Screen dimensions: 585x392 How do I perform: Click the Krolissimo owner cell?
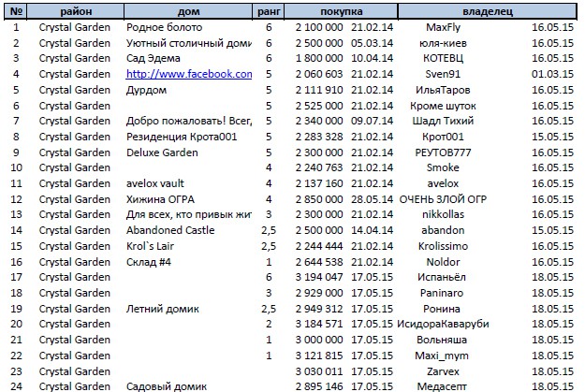443,246
